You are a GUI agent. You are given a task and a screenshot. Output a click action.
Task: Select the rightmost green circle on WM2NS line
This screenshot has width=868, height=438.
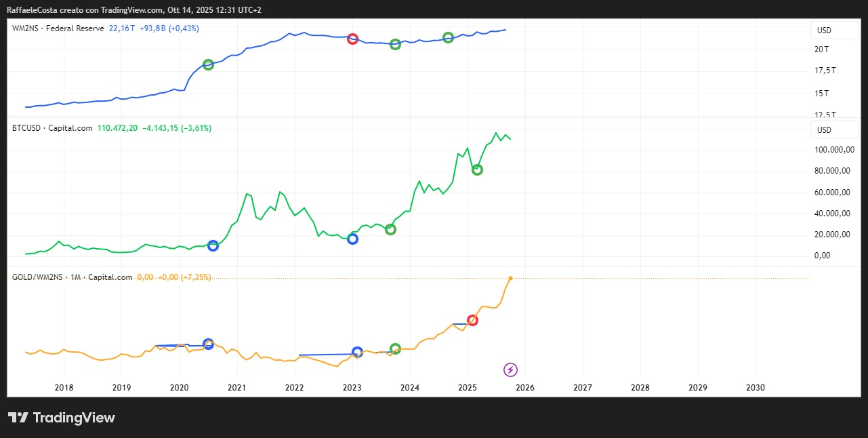click(448, 37)
